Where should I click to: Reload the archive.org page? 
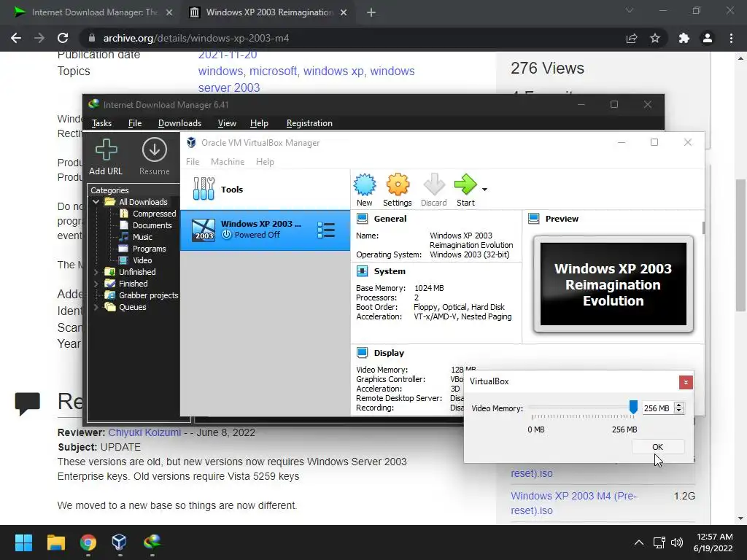(63, 38)
